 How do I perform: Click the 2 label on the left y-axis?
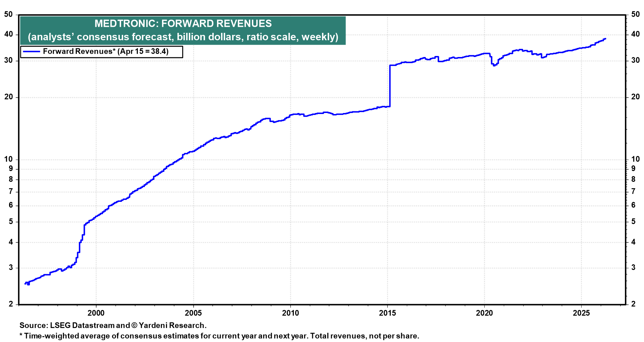tap(11, 304)
